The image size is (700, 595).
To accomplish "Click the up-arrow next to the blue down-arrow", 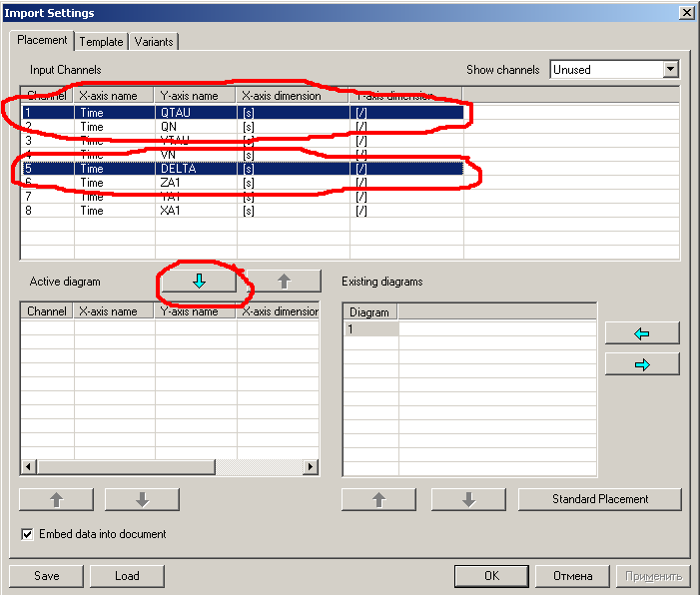I will pos(284,282).
